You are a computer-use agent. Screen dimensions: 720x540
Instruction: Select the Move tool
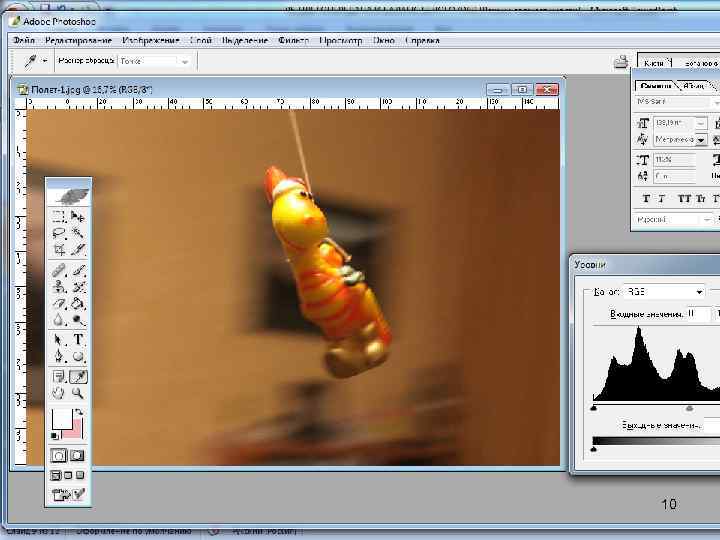78,216
